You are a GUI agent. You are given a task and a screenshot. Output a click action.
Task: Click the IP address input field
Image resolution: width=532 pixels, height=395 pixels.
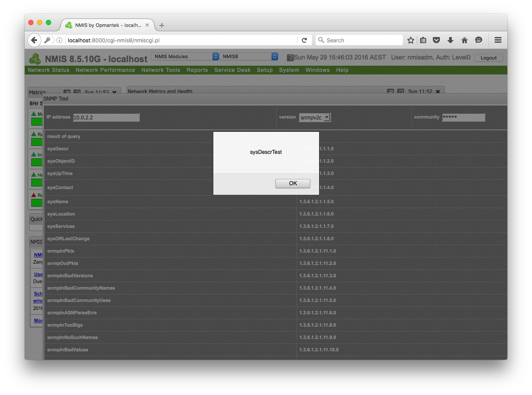pyautogui.click(x=106, y=117)
